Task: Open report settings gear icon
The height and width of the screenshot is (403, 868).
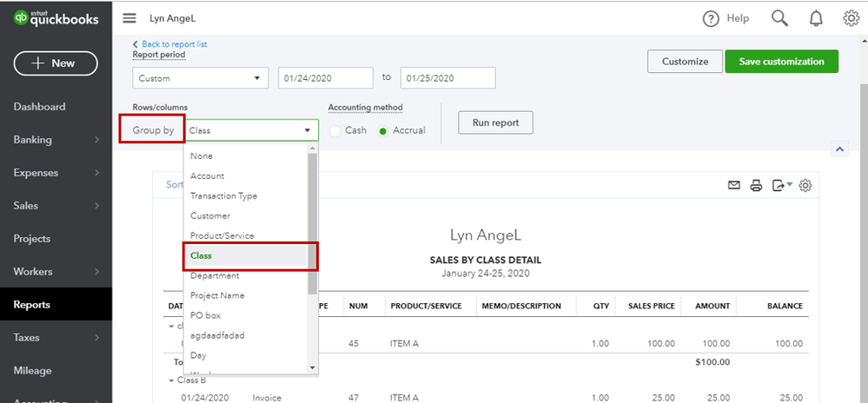Action: point(805,186)
